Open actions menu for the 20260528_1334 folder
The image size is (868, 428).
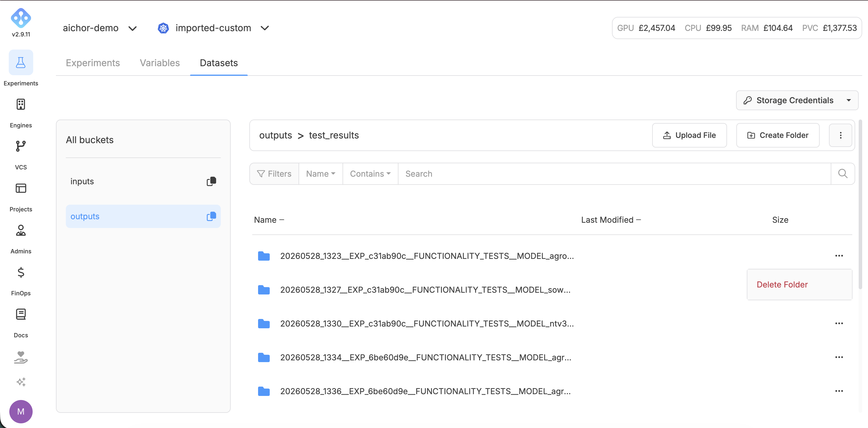point(839,357)
